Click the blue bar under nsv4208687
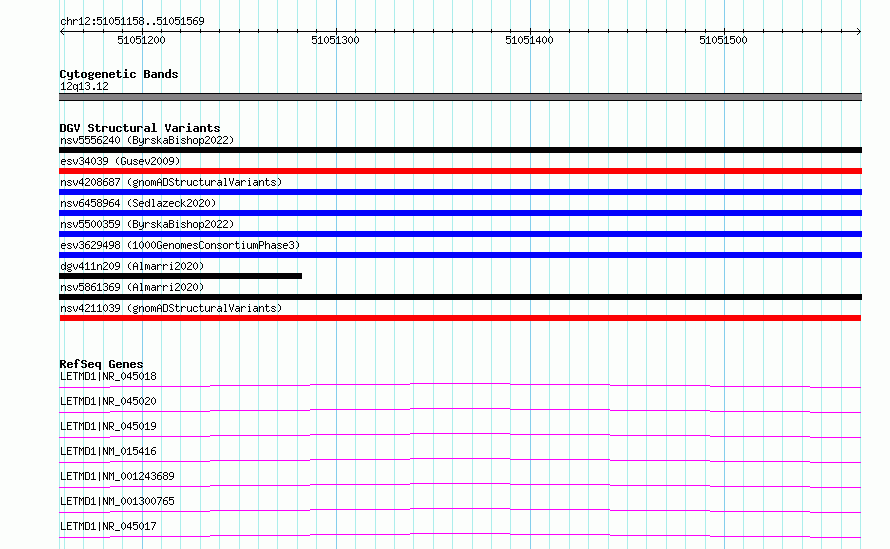Image resolution: width=890 pixels, height=549 pixels. (x=460, y=192)
